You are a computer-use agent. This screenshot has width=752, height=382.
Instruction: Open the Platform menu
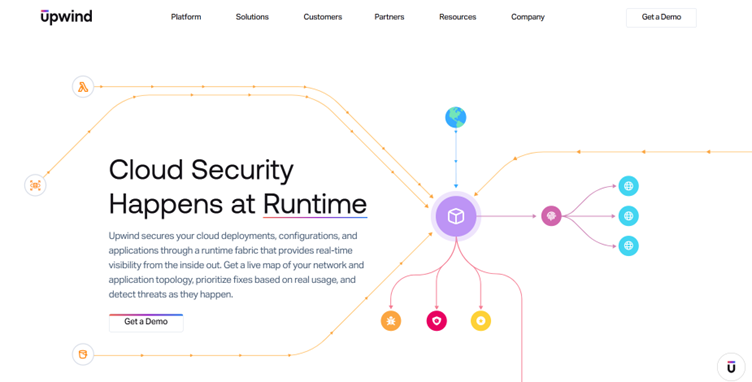[186, 17]
